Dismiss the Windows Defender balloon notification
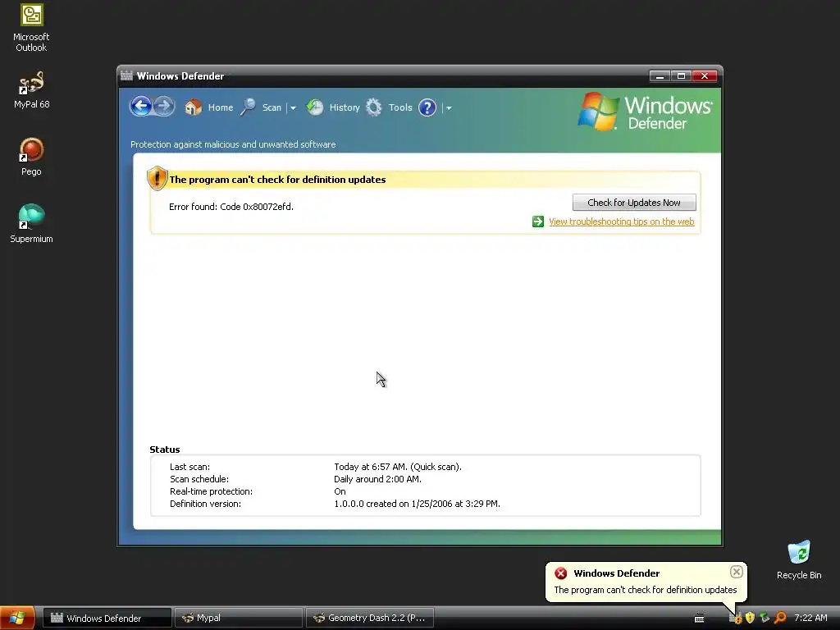The width and height of the screenshot is (840, 630). pos(736,572)
